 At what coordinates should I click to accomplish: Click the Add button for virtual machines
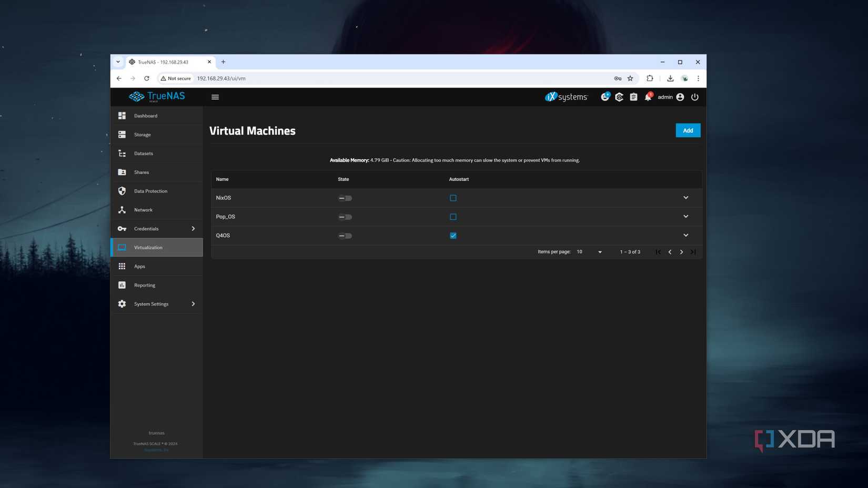click(688, 130)
